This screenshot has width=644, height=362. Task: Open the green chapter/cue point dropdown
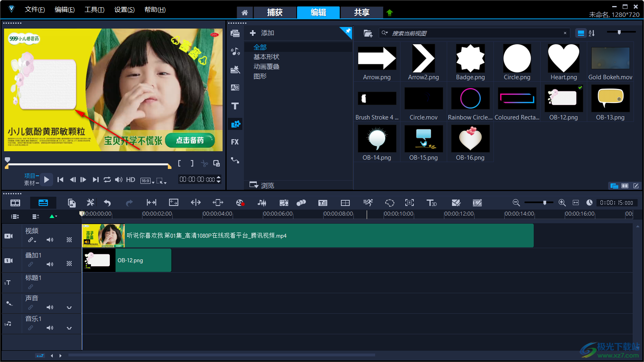53,216
